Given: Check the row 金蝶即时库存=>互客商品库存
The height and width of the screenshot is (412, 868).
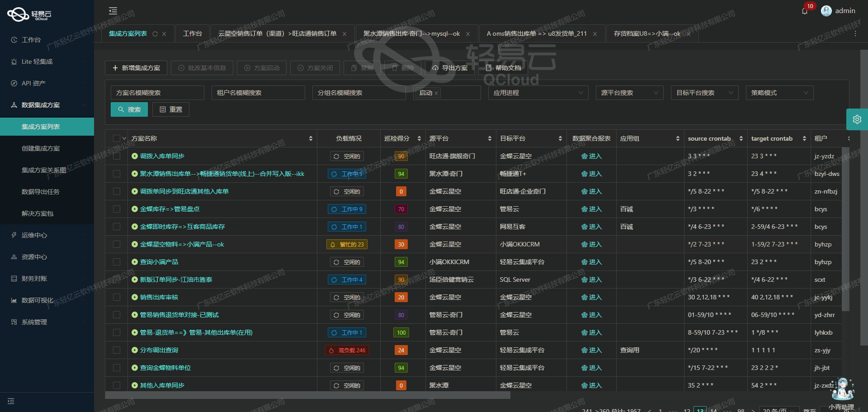Looking at the screenshot, I should pyautogui.click(x=117, y=227).
